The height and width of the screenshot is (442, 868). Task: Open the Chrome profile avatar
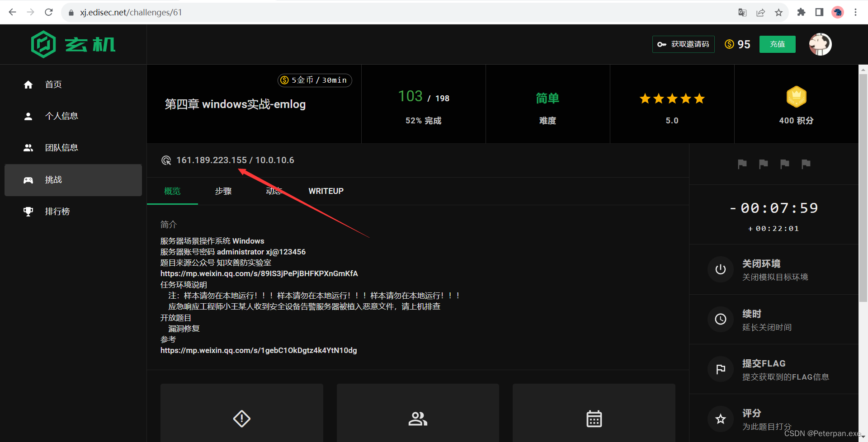[838, 12]
